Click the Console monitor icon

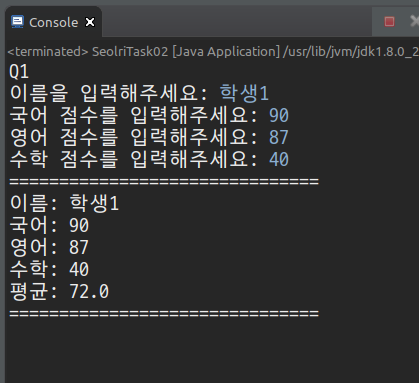pyautogui.click(x=17, y=22)
